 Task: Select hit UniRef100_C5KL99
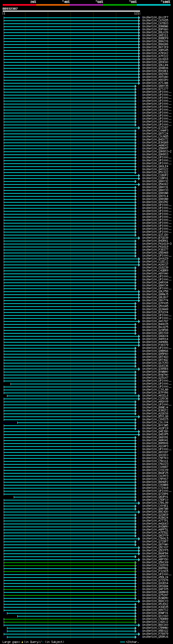tap(155, 503)
